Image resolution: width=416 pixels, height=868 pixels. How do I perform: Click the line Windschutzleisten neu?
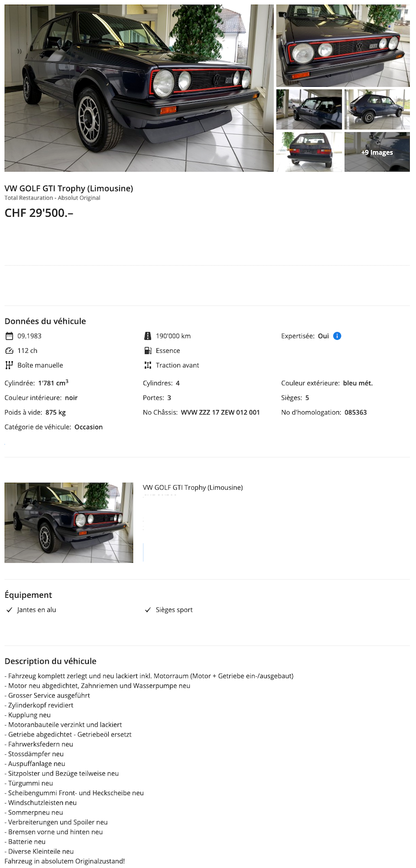(41, 803)
